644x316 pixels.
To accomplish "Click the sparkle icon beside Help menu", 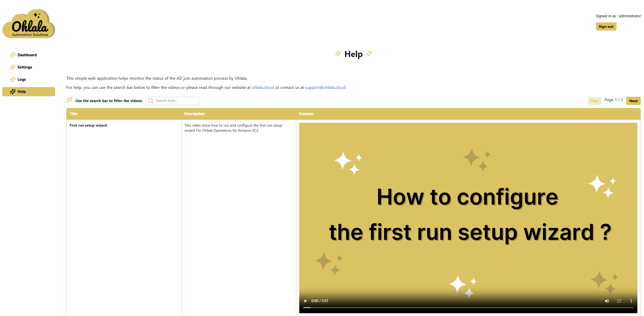I will [x=13, y=92].
